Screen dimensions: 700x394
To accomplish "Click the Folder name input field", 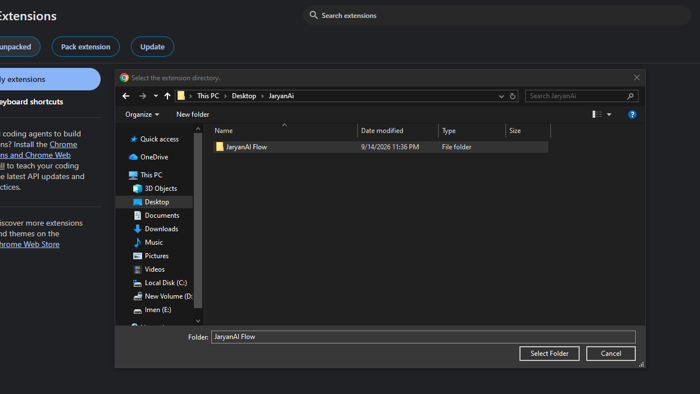I will coord(423,337).
